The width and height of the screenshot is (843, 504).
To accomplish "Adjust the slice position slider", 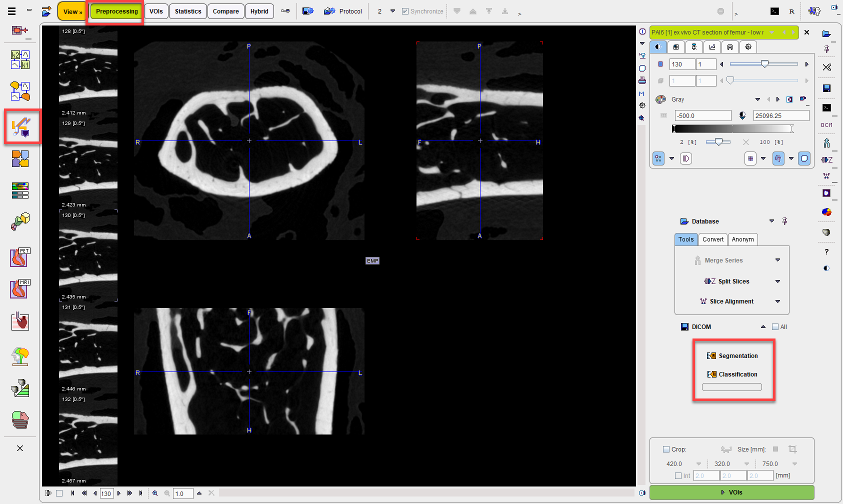I will coord(763,64).
